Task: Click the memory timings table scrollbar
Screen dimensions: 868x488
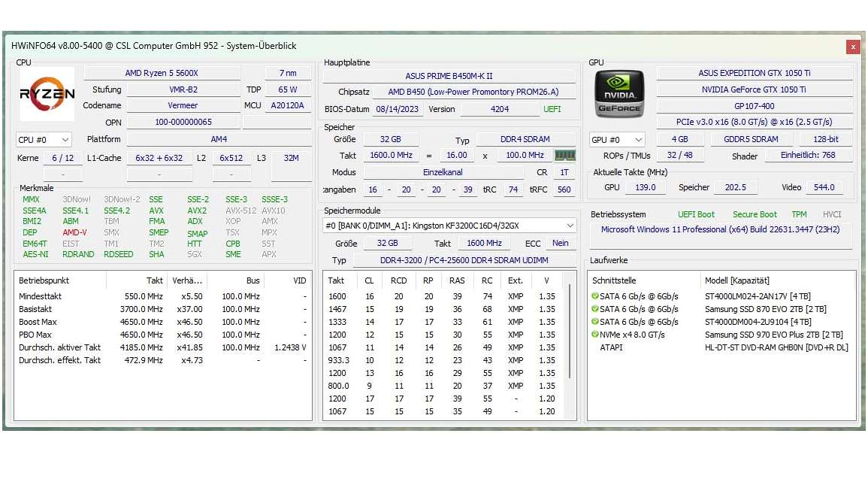Action: coord(569,332)
